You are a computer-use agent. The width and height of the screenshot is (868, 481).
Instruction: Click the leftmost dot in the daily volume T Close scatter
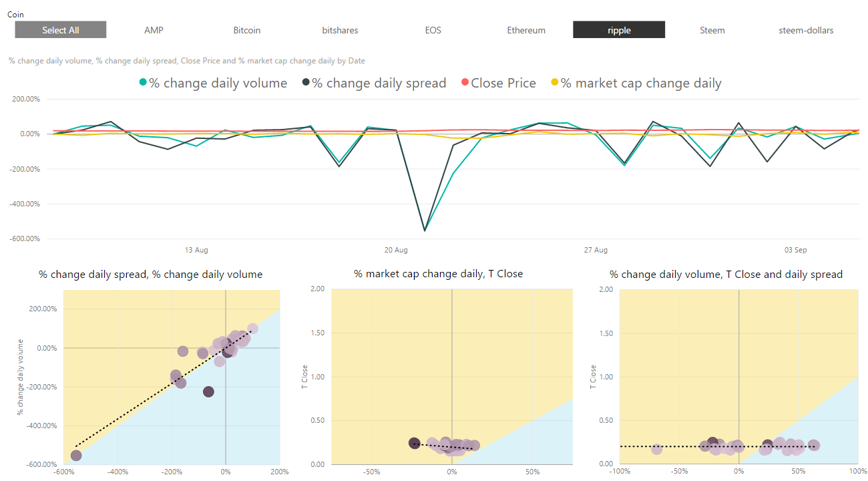[x=656, y=449]
